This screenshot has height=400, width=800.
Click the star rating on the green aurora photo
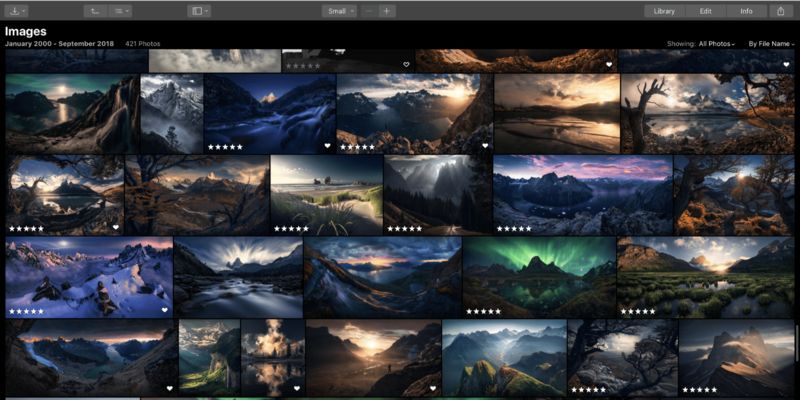click(483, 311)
